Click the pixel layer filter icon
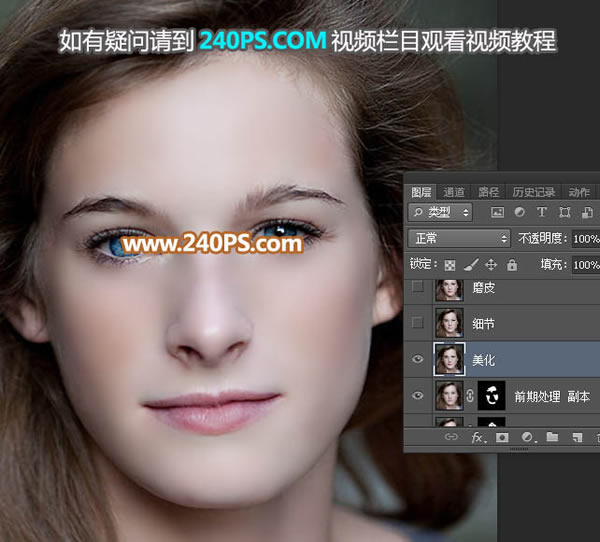The image size is (600, 542). pos(497,213)
